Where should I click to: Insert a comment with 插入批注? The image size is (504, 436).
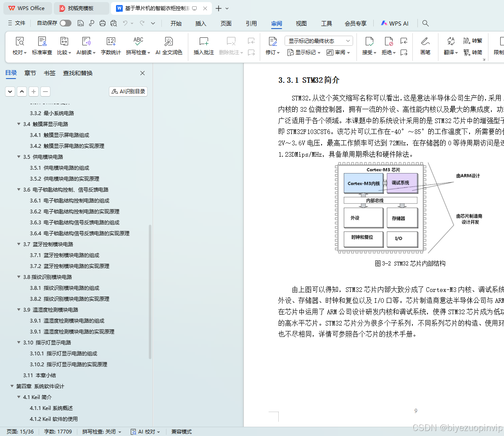203,45
